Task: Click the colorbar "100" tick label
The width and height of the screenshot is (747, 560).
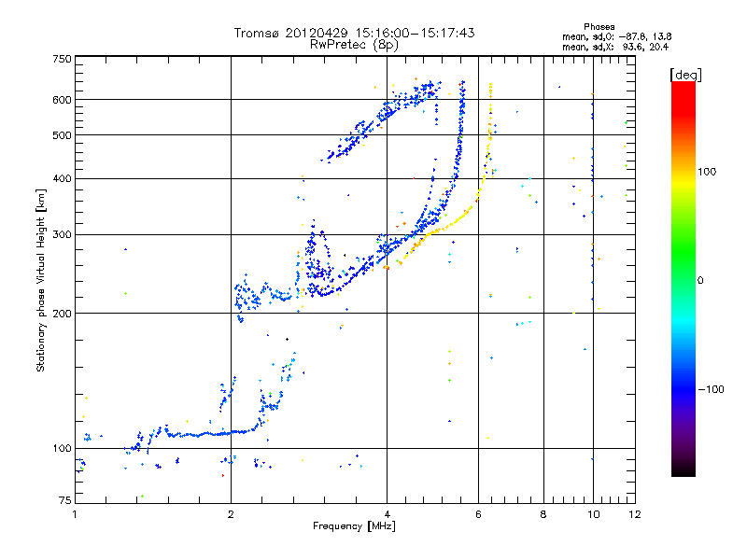Action: [707, 172]
